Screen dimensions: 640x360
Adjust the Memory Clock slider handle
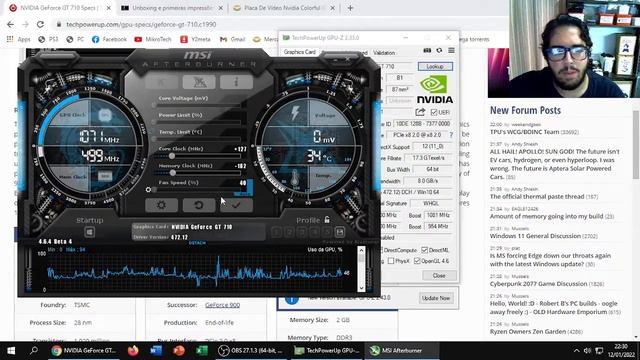pyautogui.click(x=173, y=173)
